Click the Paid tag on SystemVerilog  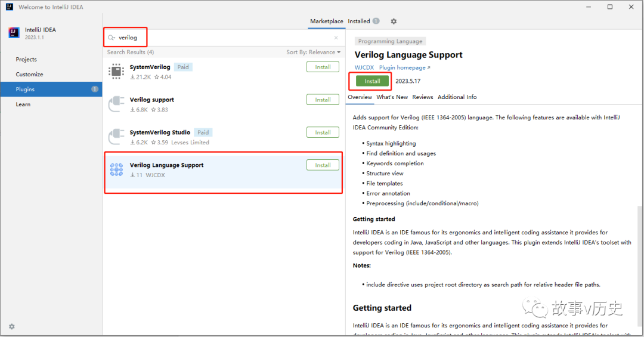183,67
